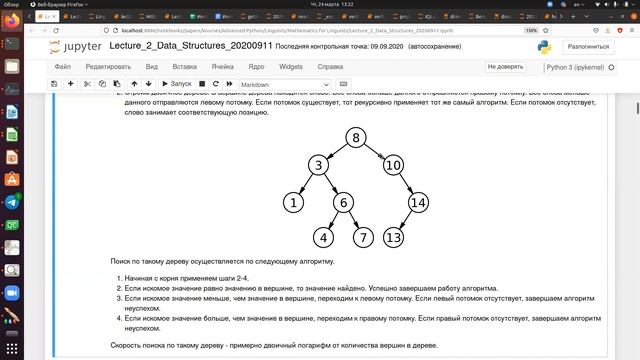640x360 pixels.
Task: Expand the list all tabs chevron
Action: coord(587,17)
